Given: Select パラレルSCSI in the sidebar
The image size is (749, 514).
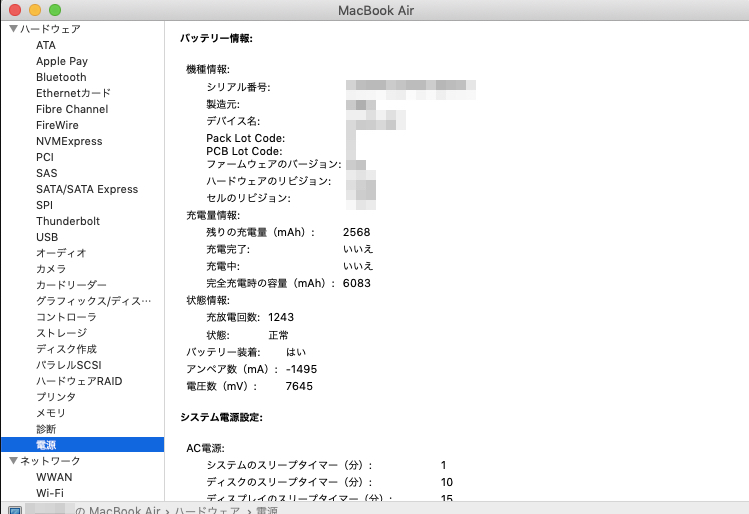Looking at the screenshot, I should point(69,365).
